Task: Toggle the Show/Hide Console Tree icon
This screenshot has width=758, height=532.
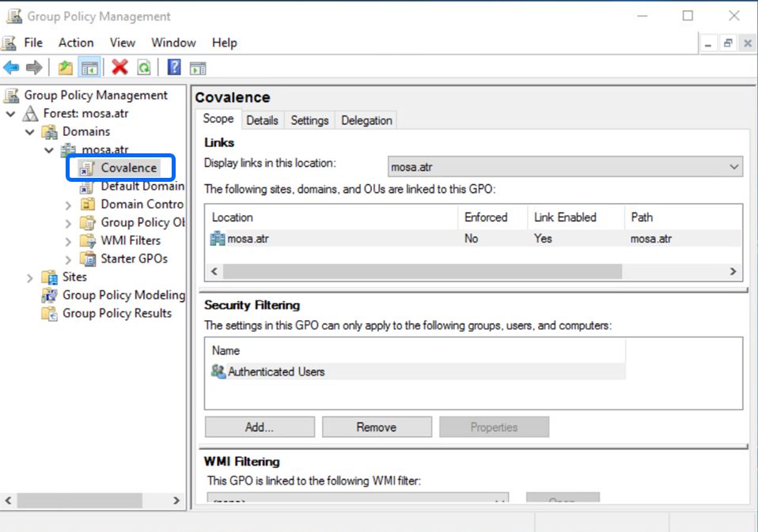Action: tap(89, 67)
